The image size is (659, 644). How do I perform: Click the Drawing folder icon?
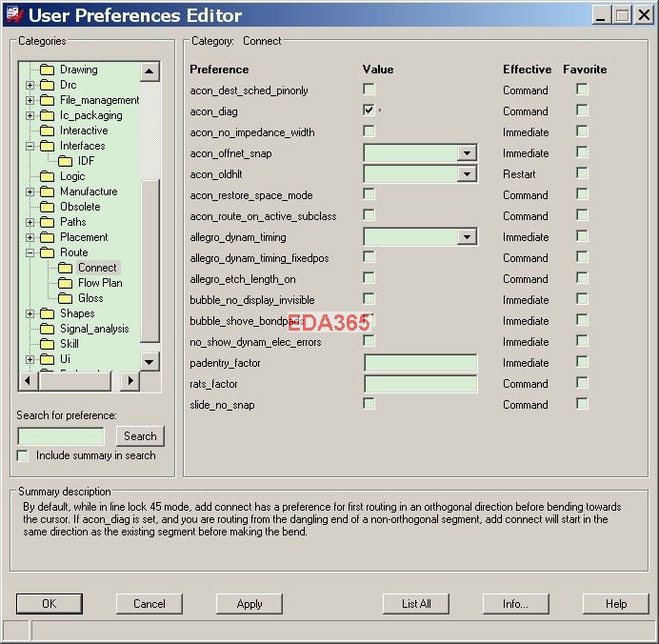(x=47, y=70)
